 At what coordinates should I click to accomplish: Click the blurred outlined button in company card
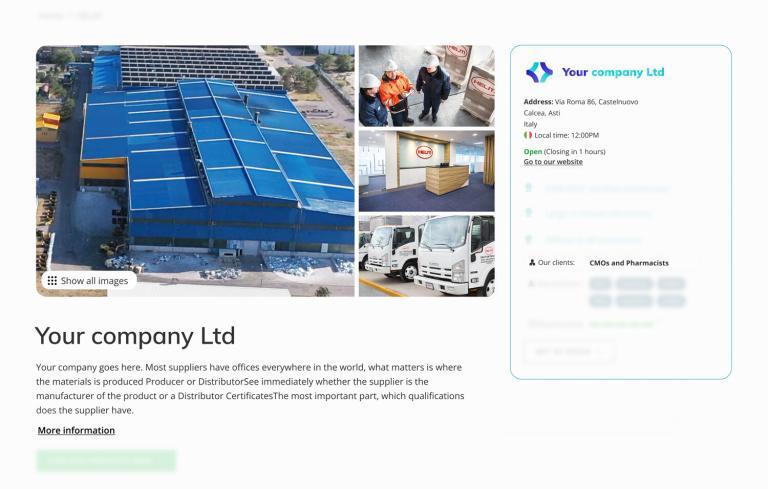click(569, 351)
